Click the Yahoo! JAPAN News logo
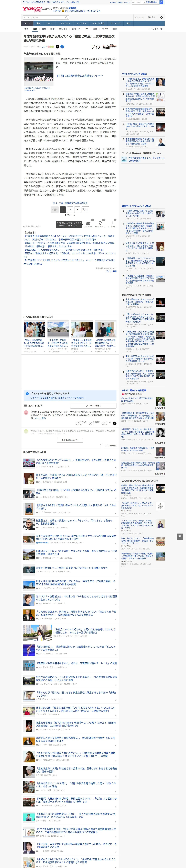186x868 pixels. (x=37, y=9)
